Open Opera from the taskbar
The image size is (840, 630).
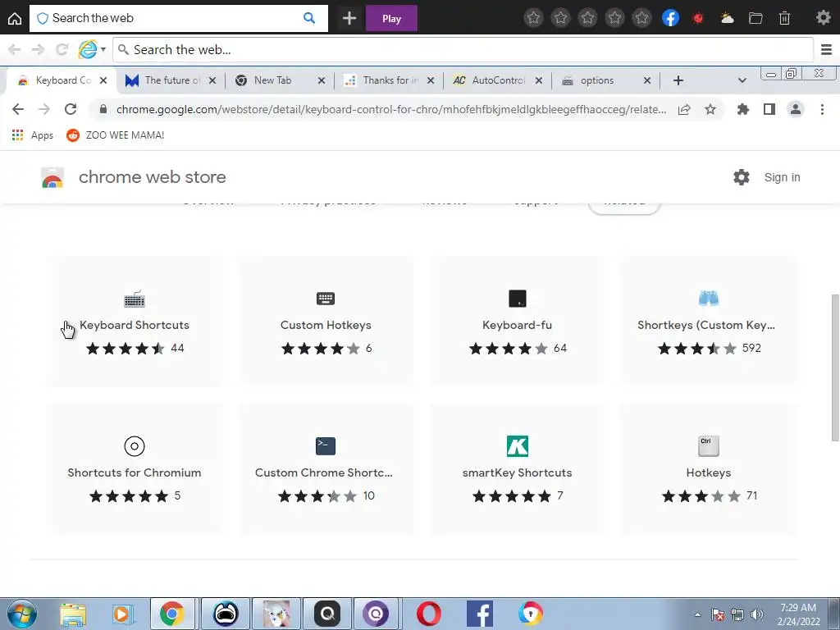[x=428, y=614]
